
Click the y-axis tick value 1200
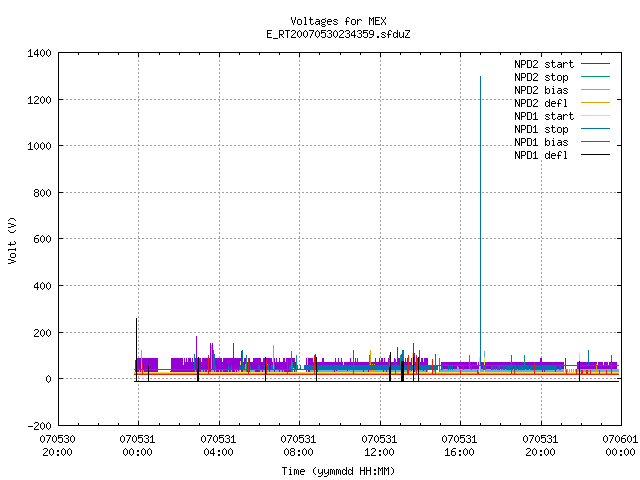click(39, 100)
